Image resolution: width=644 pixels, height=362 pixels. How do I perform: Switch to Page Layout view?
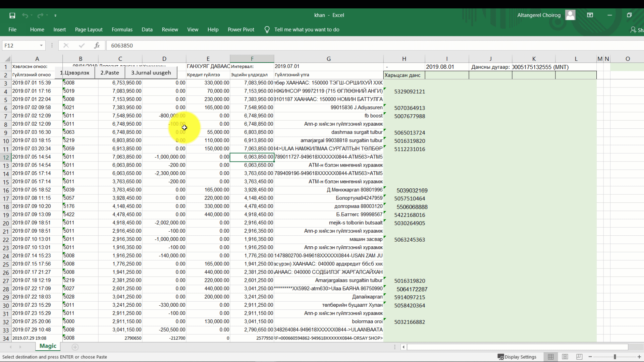tap(565, 357)
